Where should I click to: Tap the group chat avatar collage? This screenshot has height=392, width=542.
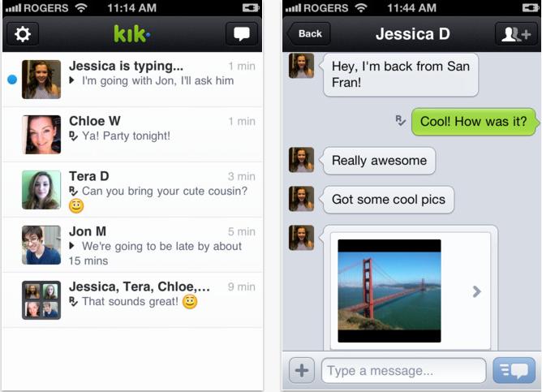41,300
